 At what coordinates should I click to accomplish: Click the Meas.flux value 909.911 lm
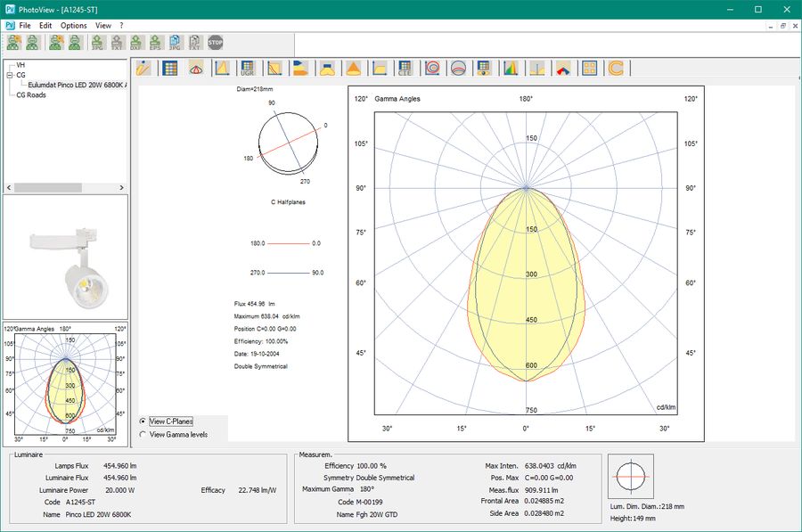(x=542, y=489)
